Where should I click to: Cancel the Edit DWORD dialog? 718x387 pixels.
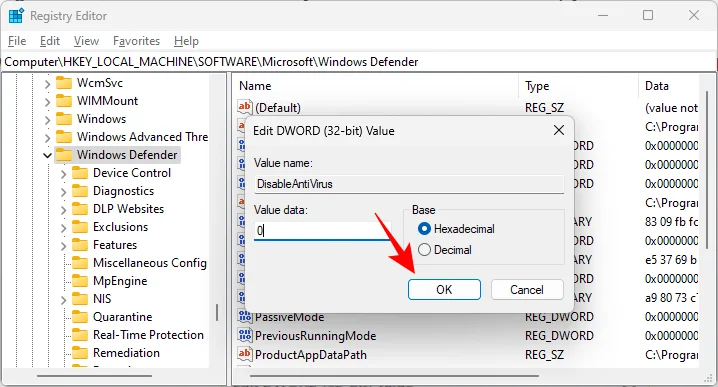point(527,289)
